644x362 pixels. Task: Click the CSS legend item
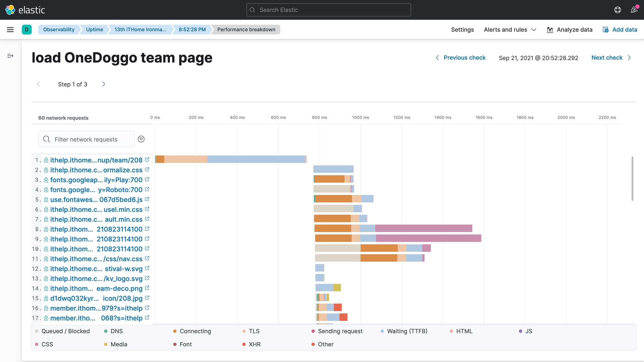click(44, 344)
